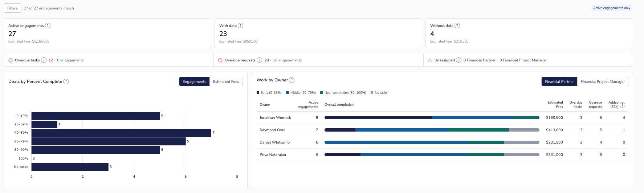Screen dimensions: 644x193
Task: Open help icon beside Active engagements
Action: (x=48, y=26)
